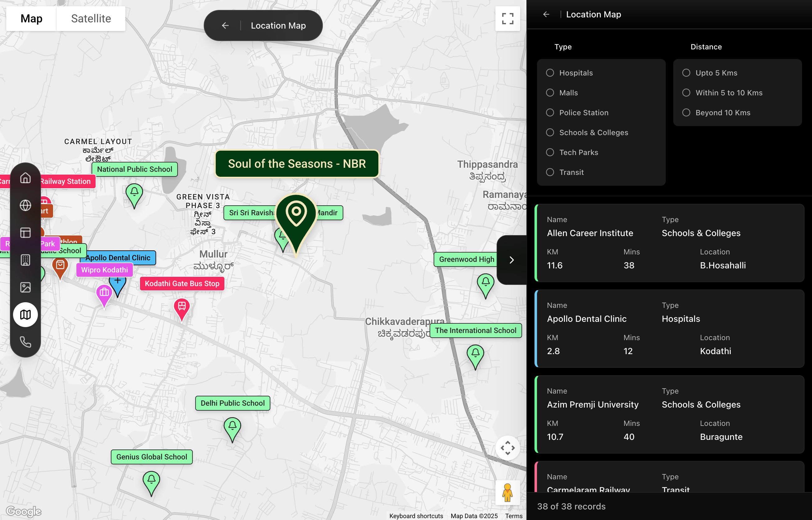The height and width of the screenshot is (520, 812).
Task: Click the phone contact icon in the sidebar
Action: pos(26,342)
